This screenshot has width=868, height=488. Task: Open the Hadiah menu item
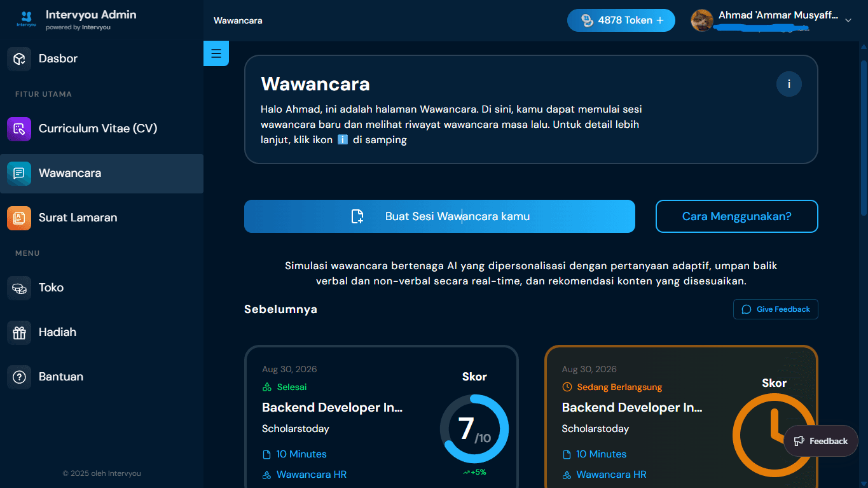(x=102, y=332)
